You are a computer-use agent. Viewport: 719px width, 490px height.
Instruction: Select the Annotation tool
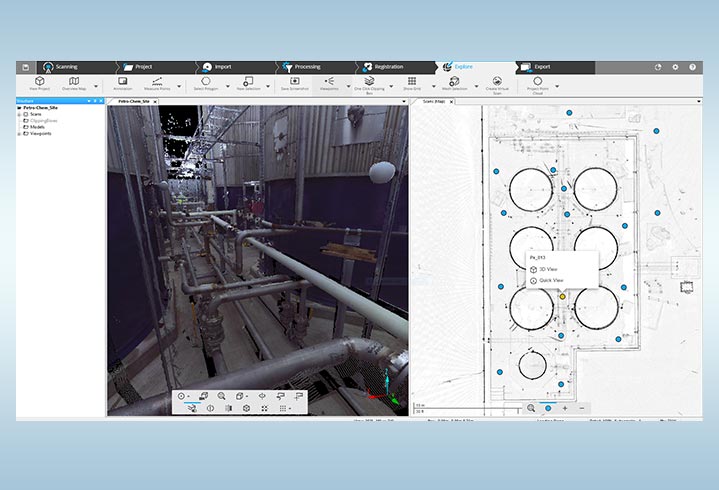coord(123,81)
